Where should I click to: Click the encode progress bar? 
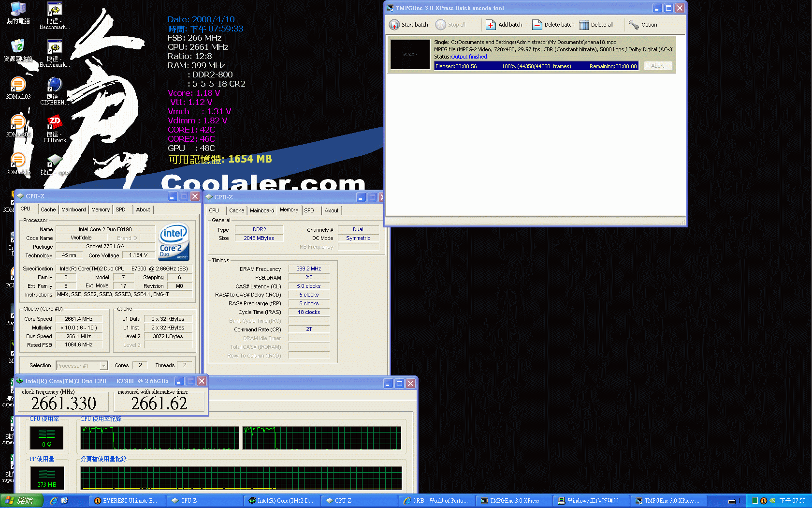(536, 66)
